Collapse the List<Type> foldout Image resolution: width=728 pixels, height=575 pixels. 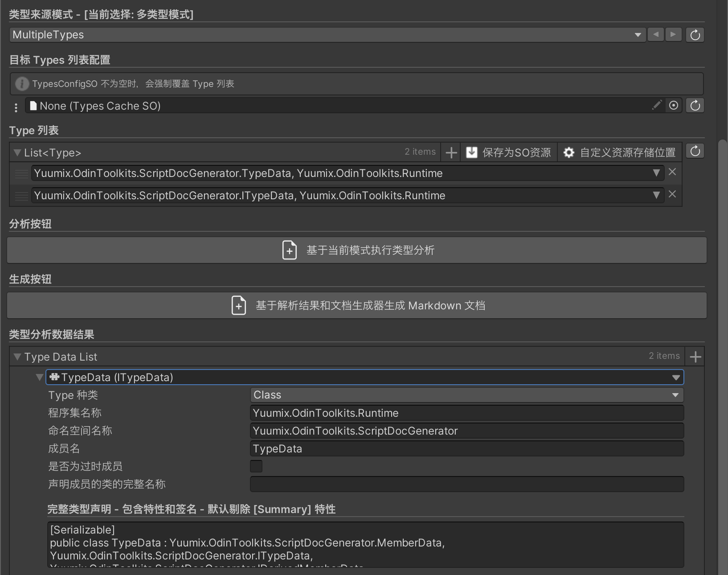[17, 152]
